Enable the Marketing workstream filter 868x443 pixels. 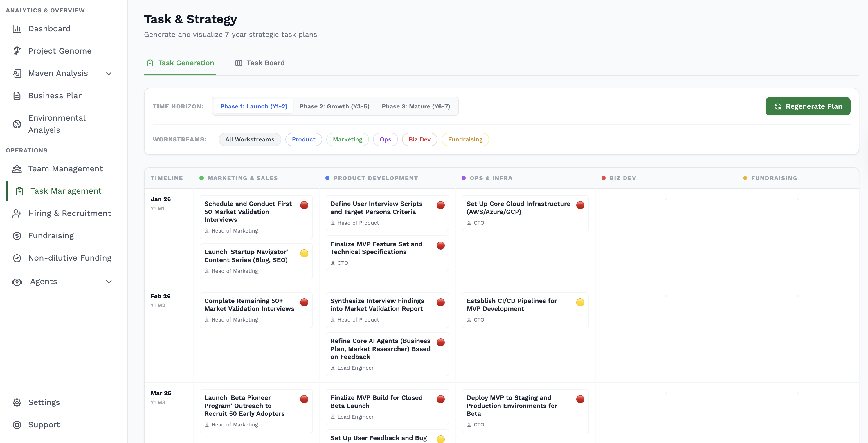point(347,139)
